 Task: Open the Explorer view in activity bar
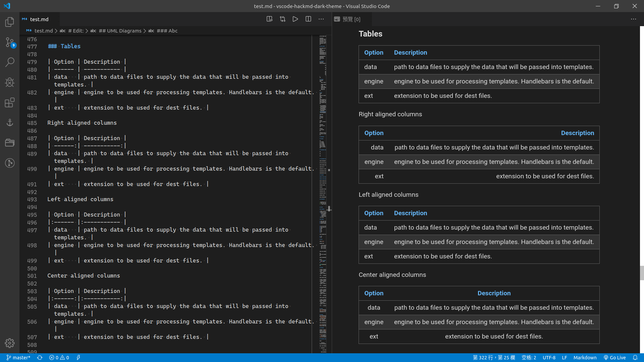click(10, 22)
